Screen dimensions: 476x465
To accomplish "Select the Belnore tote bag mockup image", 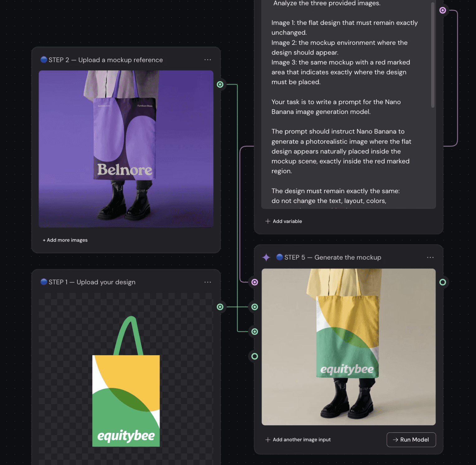I will tap(126, 149).
